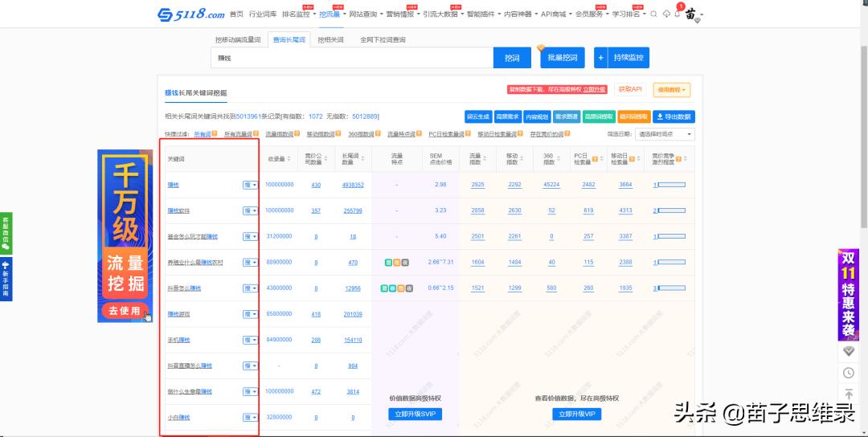The height and width of the screenshot is (437, 868).
Task: Click the 持续监控 button
Action: [628, 58]
